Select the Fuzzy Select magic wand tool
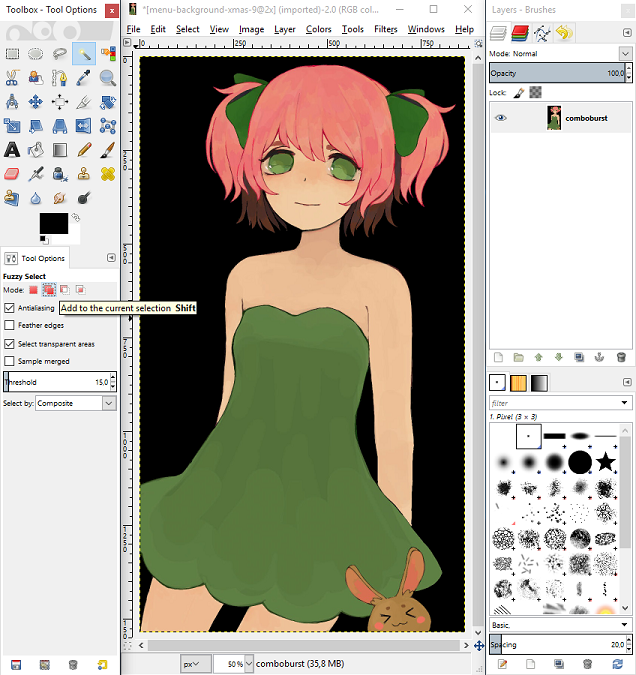Image resolution: width=636 pixels, height=675 pixels. point(84,54)
